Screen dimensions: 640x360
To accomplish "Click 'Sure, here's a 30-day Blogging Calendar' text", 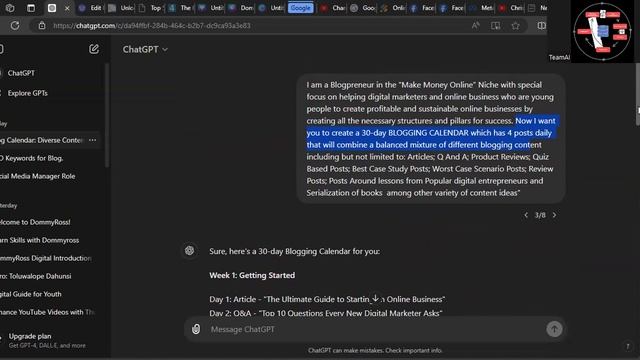I will (x=294, y=251).
